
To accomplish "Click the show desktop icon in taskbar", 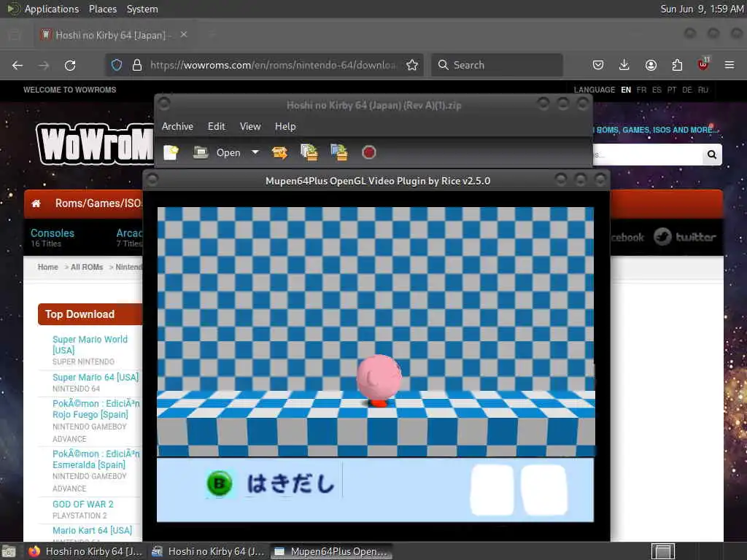I will click(9, 551).
